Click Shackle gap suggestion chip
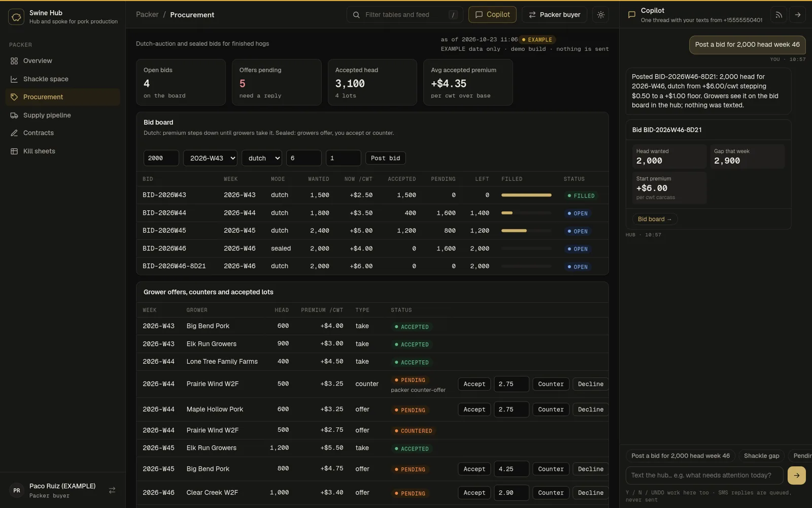The image size is (812, 508). click(x=761, y=456)
